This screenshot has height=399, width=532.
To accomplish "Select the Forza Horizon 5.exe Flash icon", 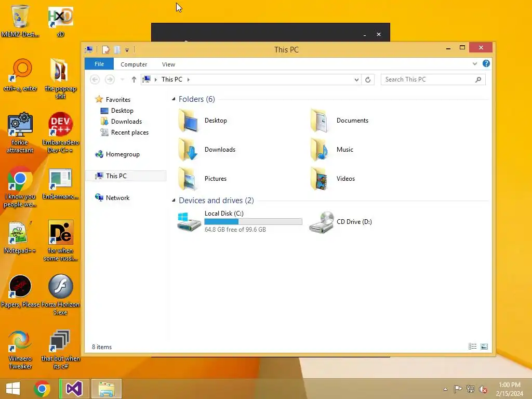I will pos(60,295).
